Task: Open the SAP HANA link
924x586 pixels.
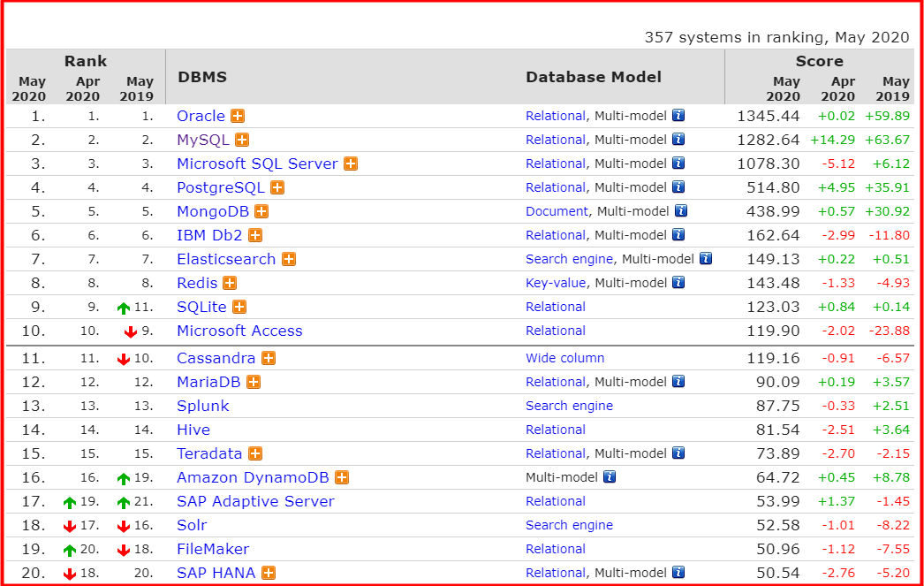Action: tap(216, 573)
